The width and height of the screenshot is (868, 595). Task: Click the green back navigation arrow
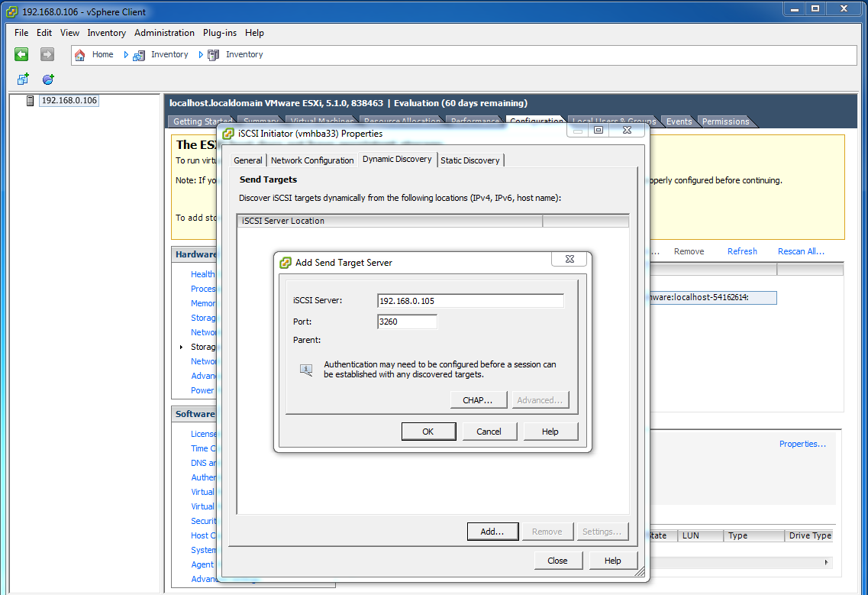tap(21, 54)
